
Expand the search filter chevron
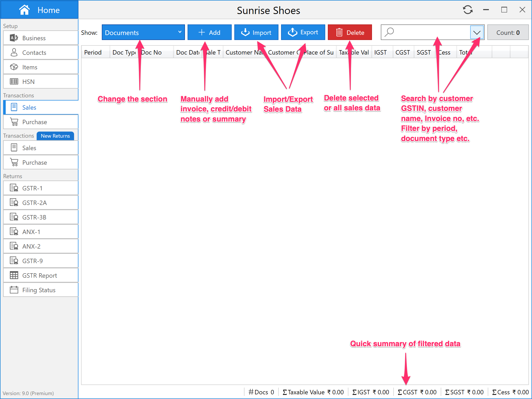point(477,32)
